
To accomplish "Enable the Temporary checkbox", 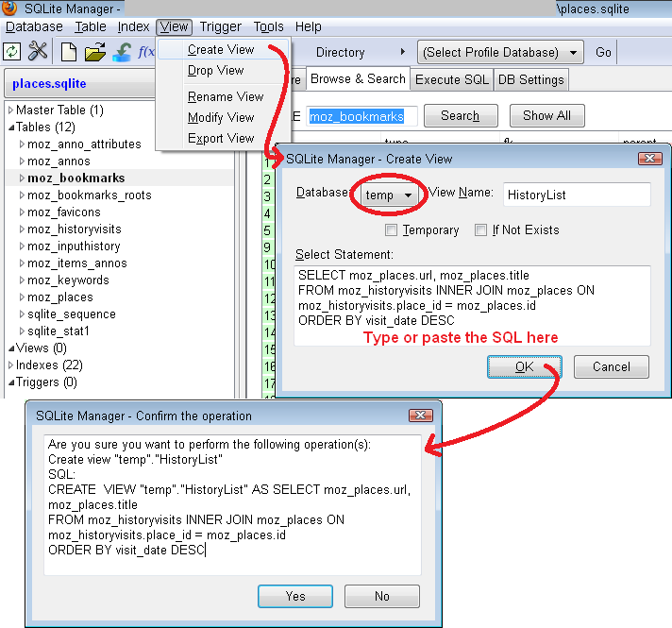I will pyautogui.click(x=391, y=229).
